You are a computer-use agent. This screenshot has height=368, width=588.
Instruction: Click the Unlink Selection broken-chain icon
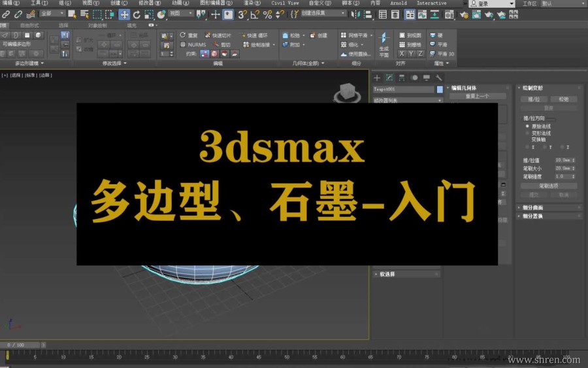[18, 14]
